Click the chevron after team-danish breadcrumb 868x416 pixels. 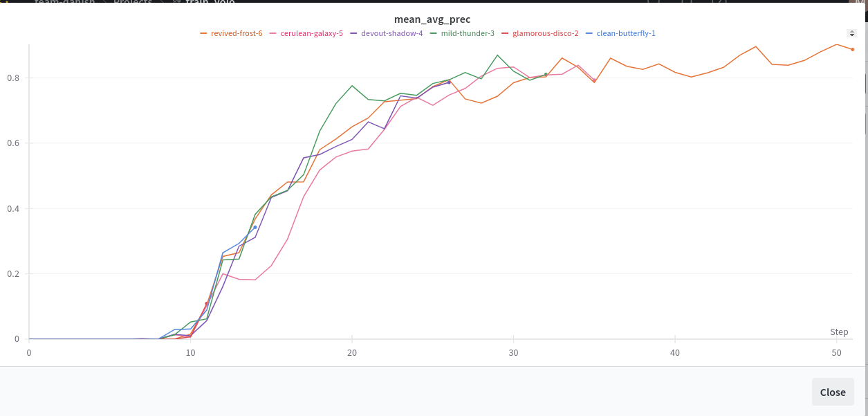tap(104, 2)
